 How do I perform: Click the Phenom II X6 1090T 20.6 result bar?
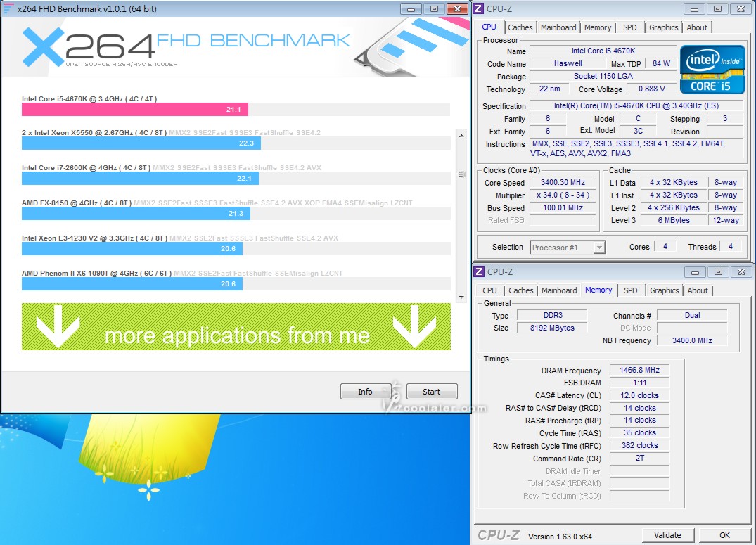[132, 284]
